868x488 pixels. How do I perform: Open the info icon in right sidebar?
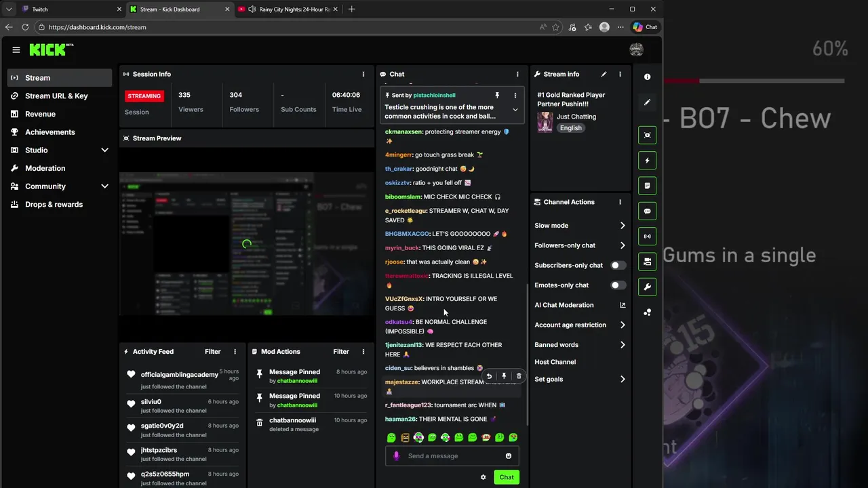[x=647, y=77]
